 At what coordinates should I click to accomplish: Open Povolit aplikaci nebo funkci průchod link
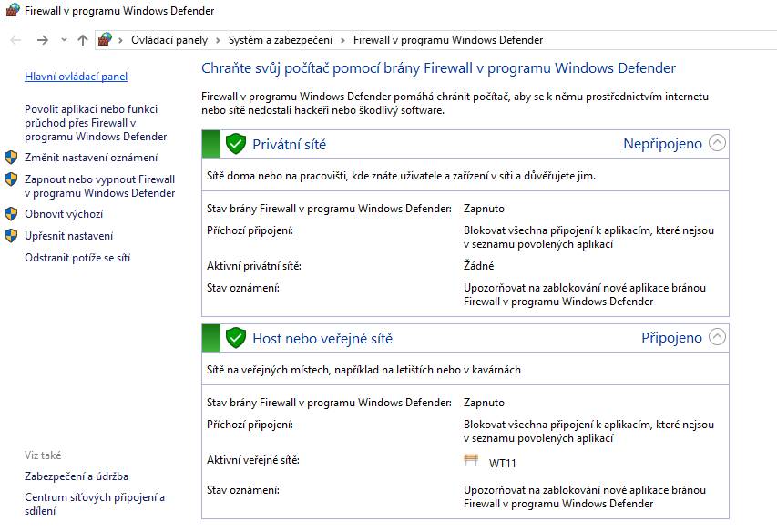96,123
